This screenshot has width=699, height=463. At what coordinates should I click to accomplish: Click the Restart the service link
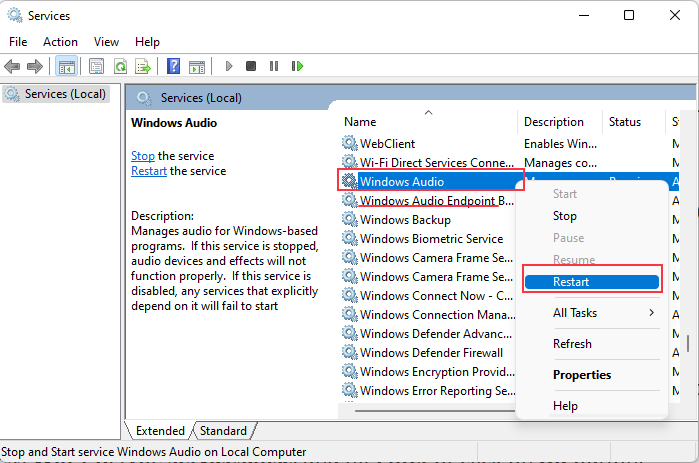coord(149,171)
